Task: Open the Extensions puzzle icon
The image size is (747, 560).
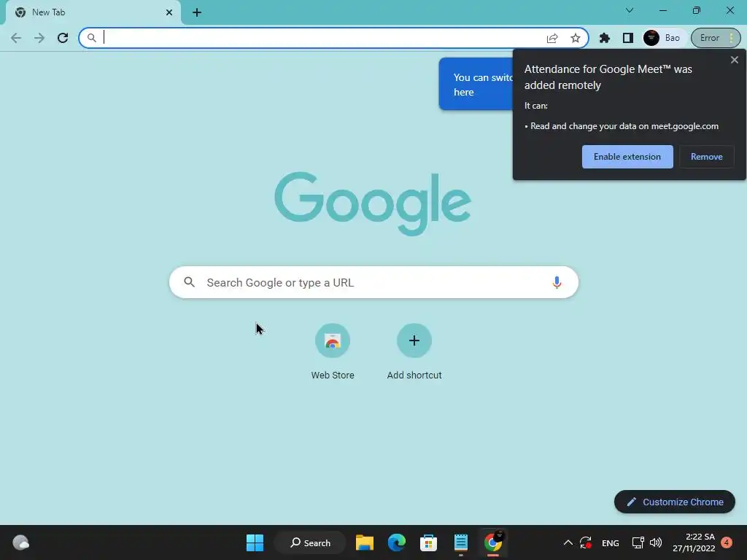Action: point(605,38)
